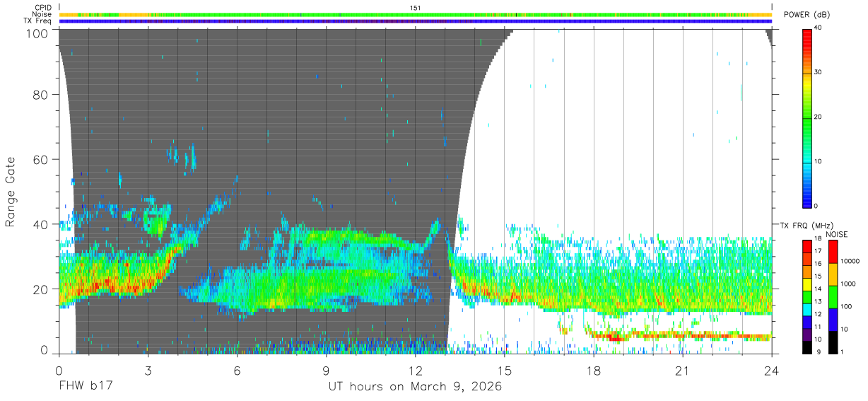Click the CPID value 151

[416, 8]
